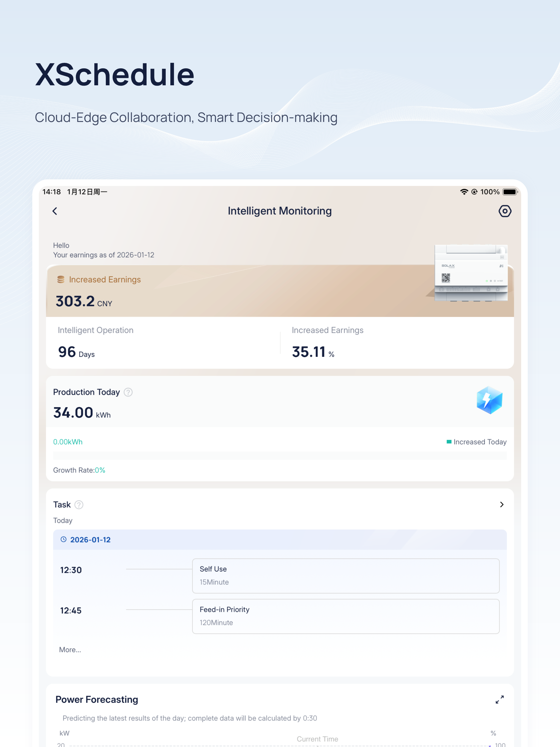Tap the Wi-Fi icon in the status bar
This screenshot has width=560, height=747.
click(x=464, y=191)
